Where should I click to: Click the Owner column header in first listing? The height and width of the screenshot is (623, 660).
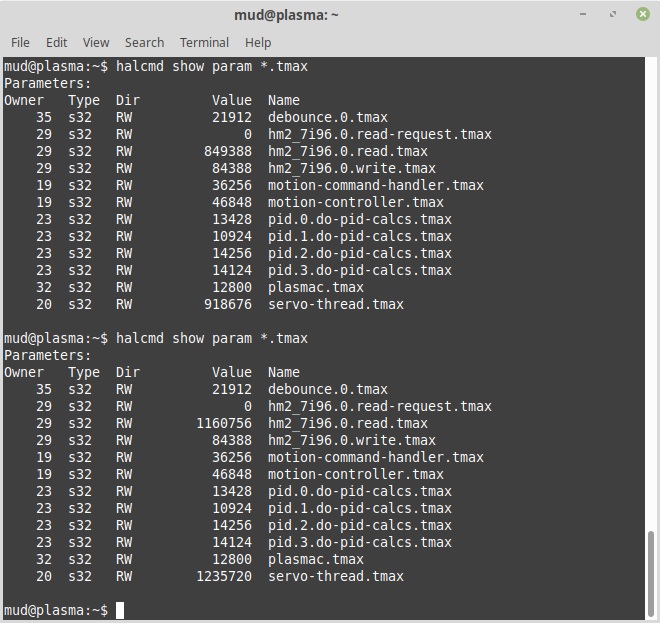coord(24,100)
